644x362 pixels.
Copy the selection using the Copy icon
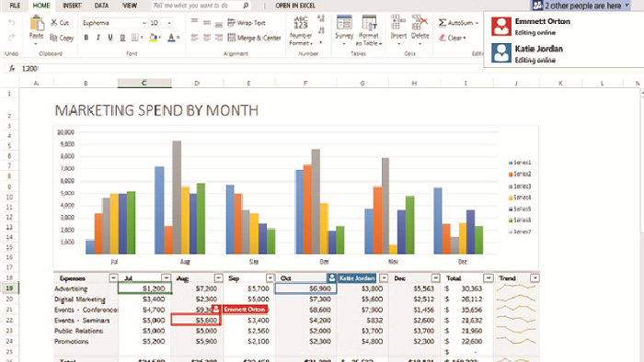[53, 38]
